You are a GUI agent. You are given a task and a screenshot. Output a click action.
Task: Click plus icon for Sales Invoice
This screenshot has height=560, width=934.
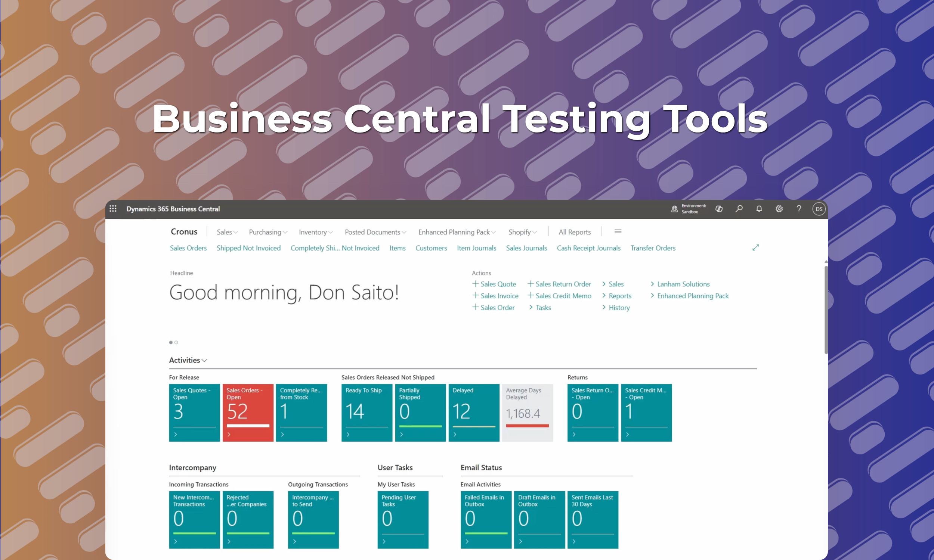(x=475, y=295)
